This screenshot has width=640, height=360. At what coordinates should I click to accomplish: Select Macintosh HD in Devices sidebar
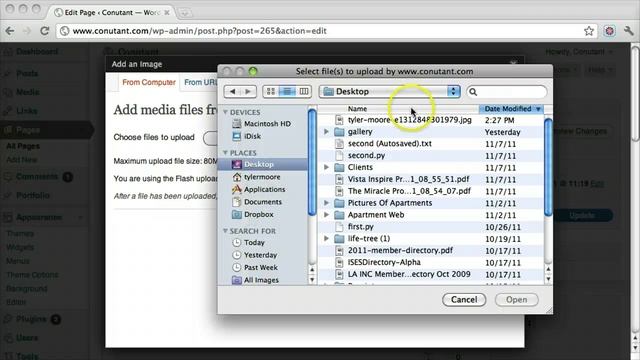tap(261, 124)
